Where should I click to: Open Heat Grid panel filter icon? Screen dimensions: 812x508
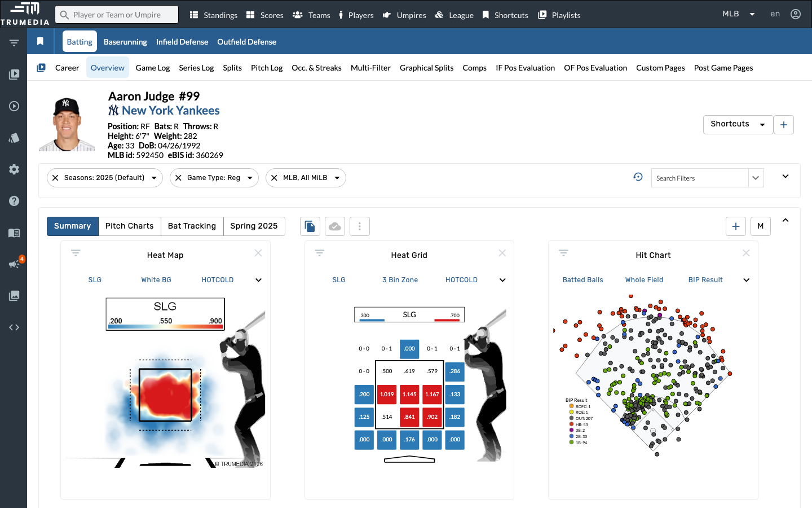(320, 253)
